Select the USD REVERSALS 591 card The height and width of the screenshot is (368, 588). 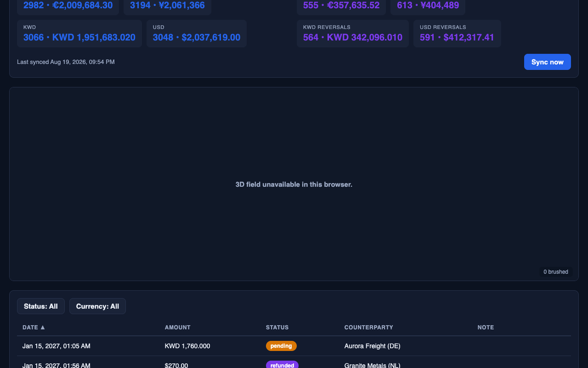tap(457, 33)
